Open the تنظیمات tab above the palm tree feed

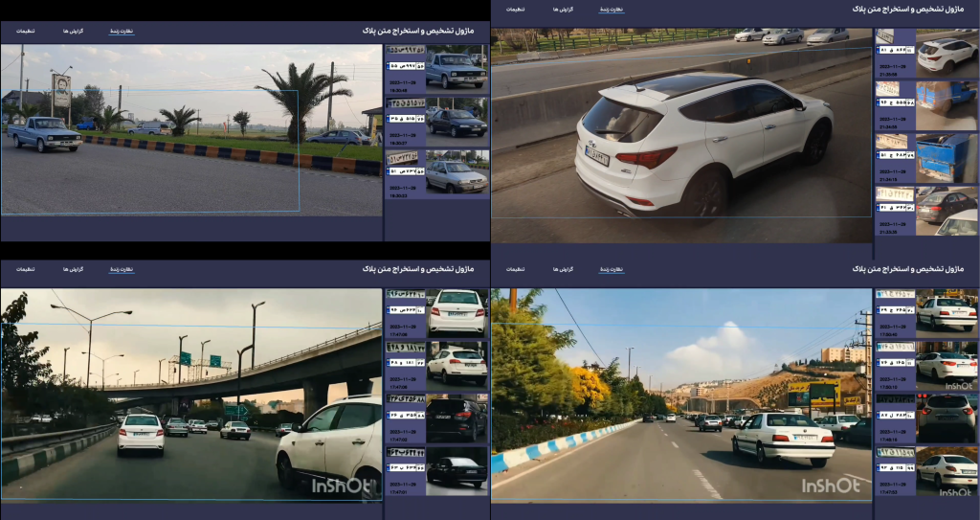tap(25, 31)
